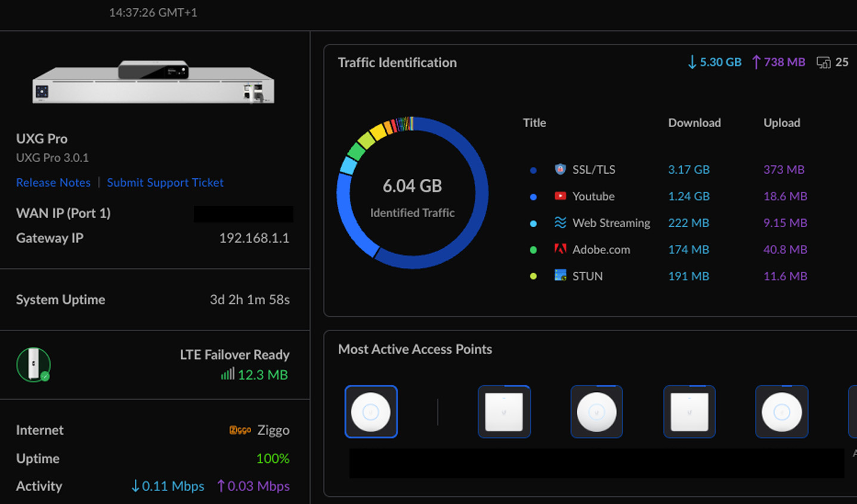Viewport: 857px width, 504px height.
Task: Click the 3.17 GB download value
Action: tap(689, 169)
